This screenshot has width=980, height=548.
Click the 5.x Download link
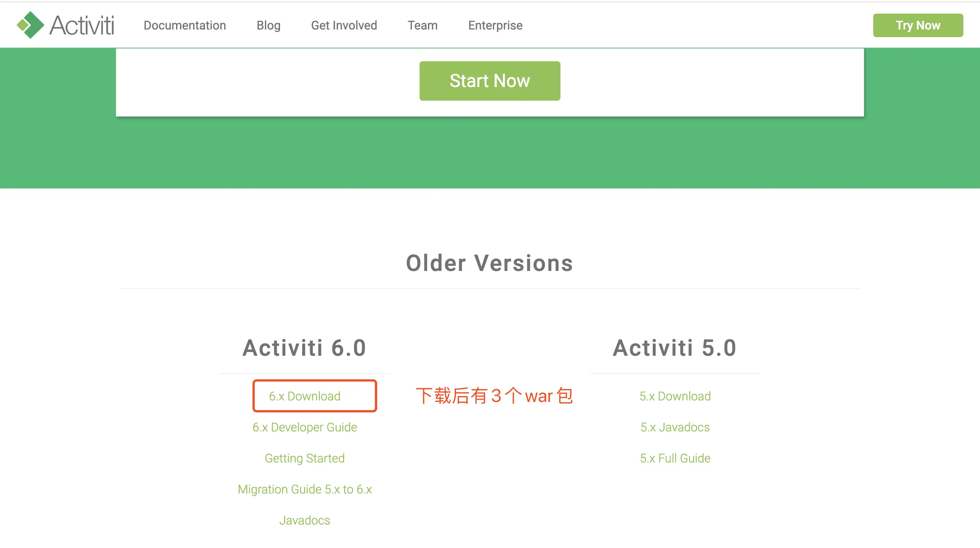tap(674, 396)
